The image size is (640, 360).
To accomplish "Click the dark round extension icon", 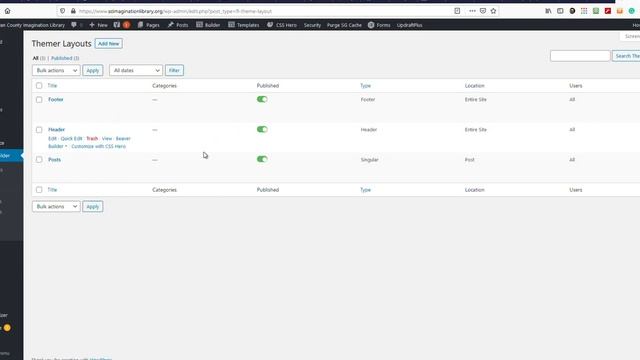I will tap(572, 11).
